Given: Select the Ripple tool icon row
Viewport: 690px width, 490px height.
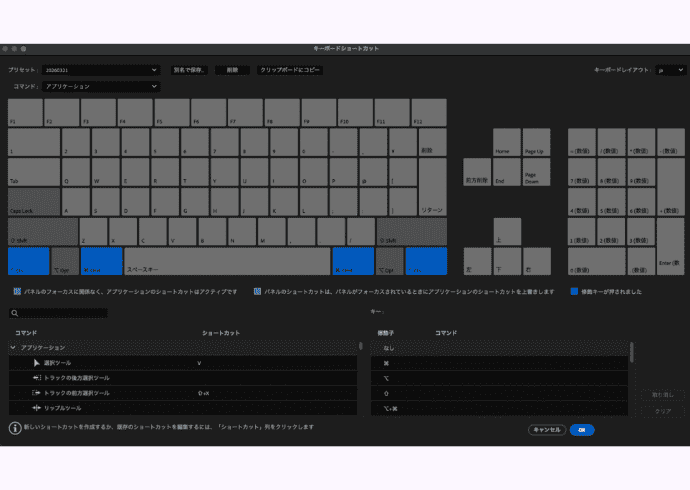Looking at the screenshot, I should click(x=36, y=408).
